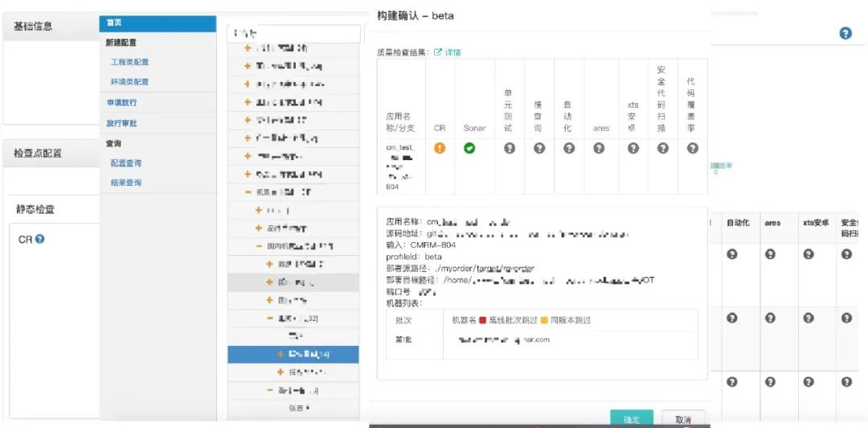Click the 第1批 batch cell

[404, 340]
